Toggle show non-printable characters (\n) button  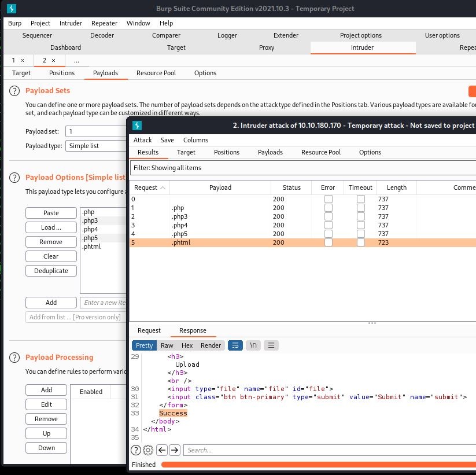(253, 345)
